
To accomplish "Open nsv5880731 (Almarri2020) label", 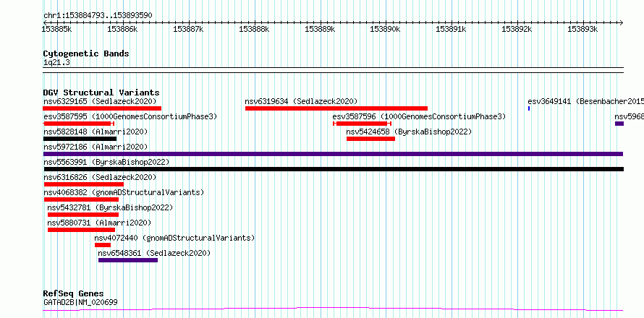I will [x=99, y=223].
